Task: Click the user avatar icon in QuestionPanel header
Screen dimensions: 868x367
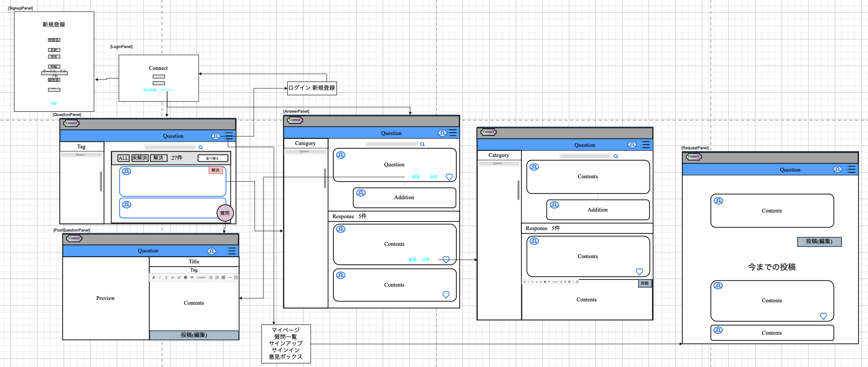Action: pyautogui.click(x=216, y=136)
